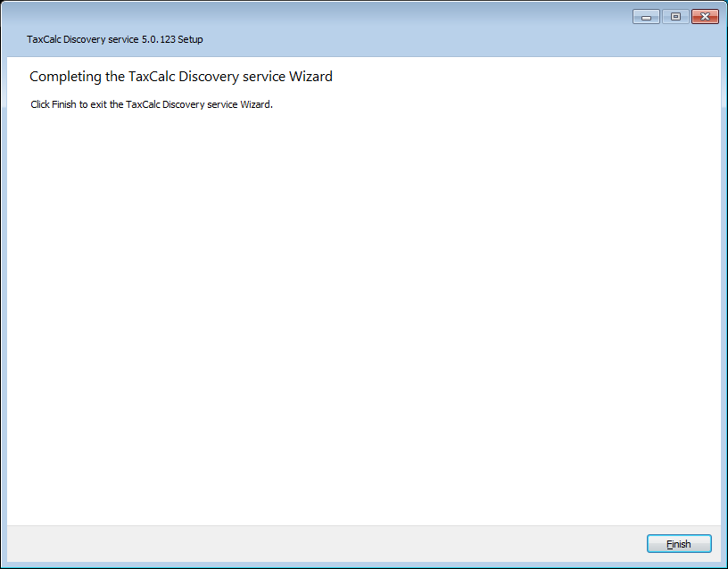Maximize the Setup wizard window
The width and height of the screenshot is (728, 569).
tap(675, 16)
